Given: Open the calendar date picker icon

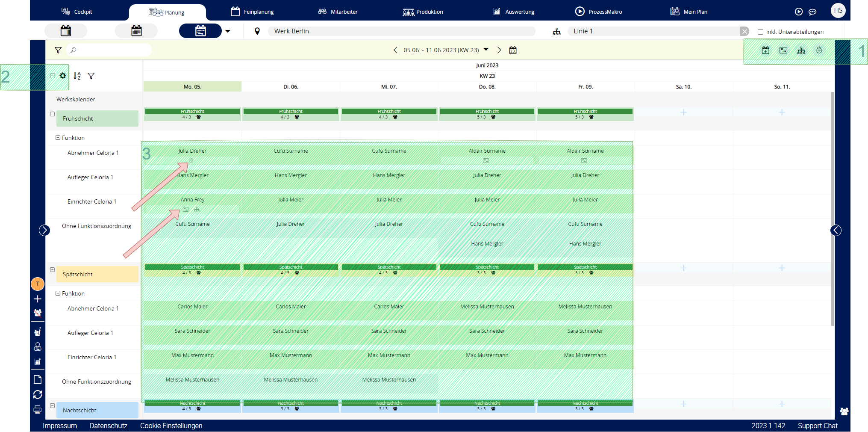Looking at the screenshot, I should [513, 50].
